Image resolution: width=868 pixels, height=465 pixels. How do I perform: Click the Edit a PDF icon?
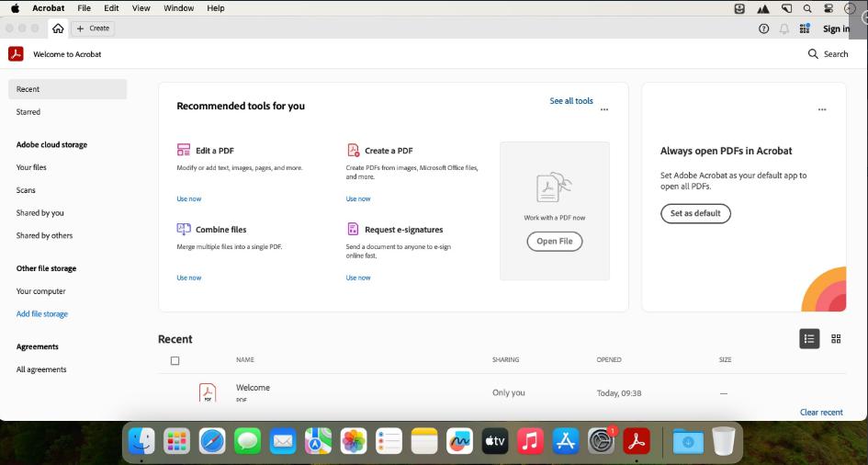coord(183,150)
